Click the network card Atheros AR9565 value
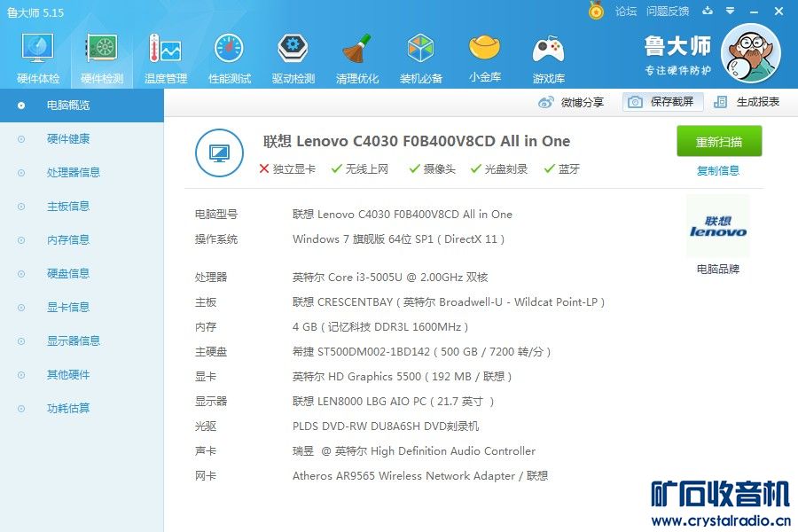 pos(420,476)
